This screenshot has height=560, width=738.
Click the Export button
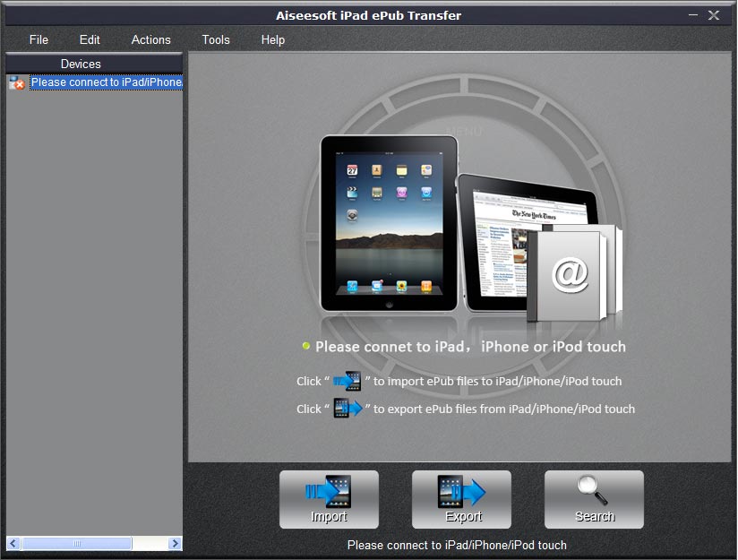point(462,499)
